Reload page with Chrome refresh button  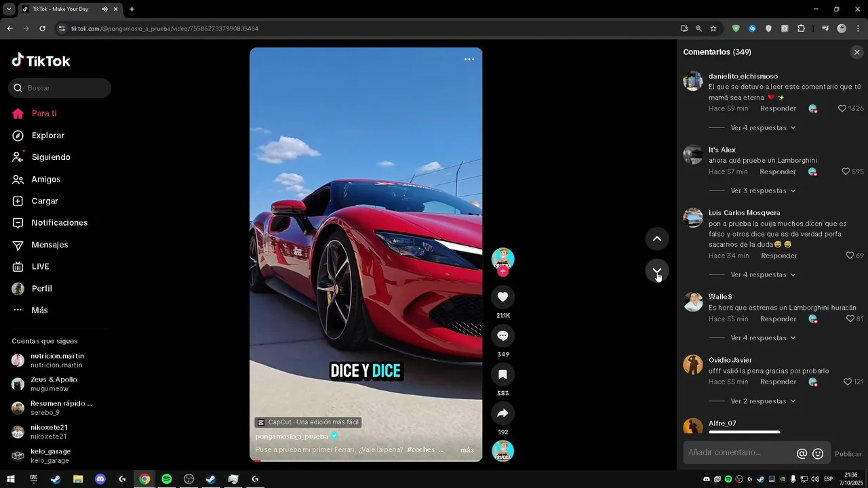tap(42, 28)
